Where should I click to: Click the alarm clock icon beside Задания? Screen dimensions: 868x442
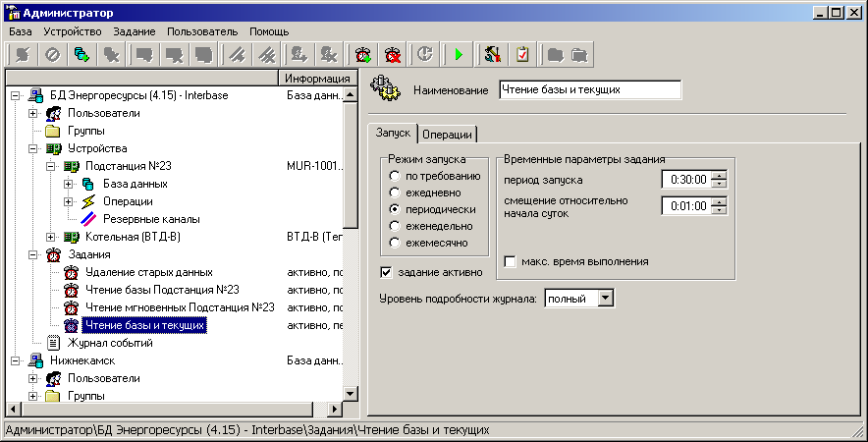(x=54, y=254)
